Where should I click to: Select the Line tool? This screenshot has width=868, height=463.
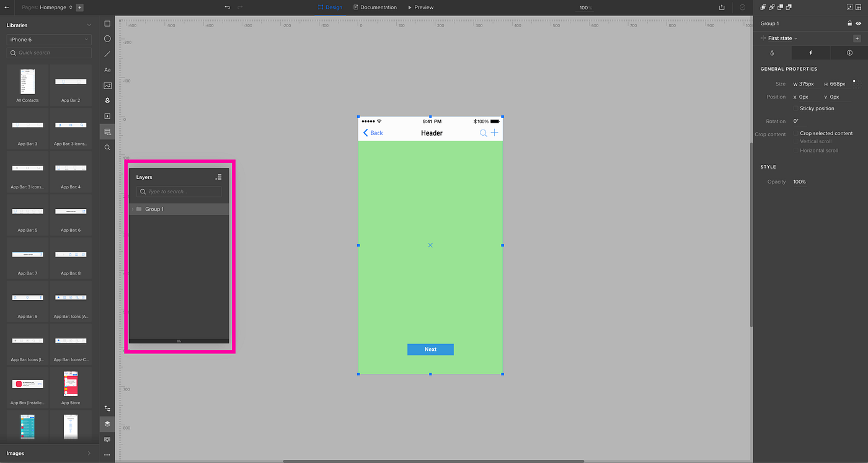[x=107, y=55]
